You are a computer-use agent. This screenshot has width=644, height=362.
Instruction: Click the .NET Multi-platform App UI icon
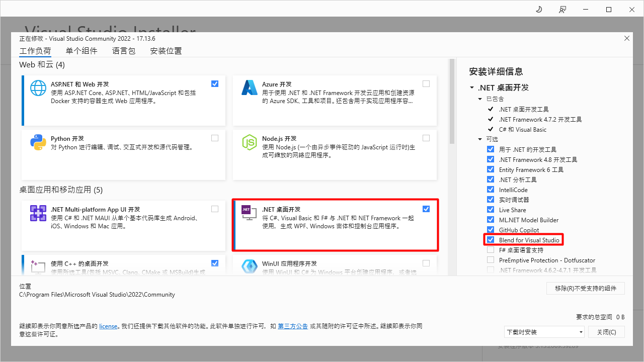(x=38, y=213)
